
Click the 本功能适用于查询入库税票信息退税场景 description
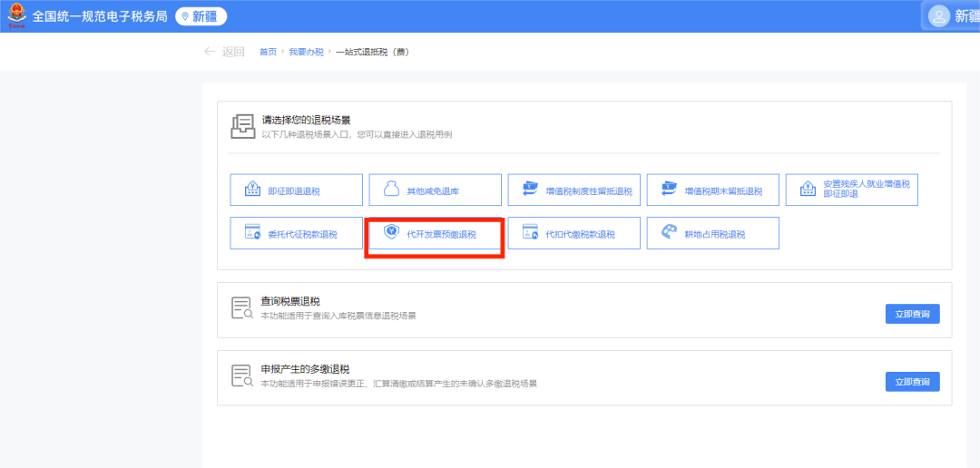pos(338,316)
